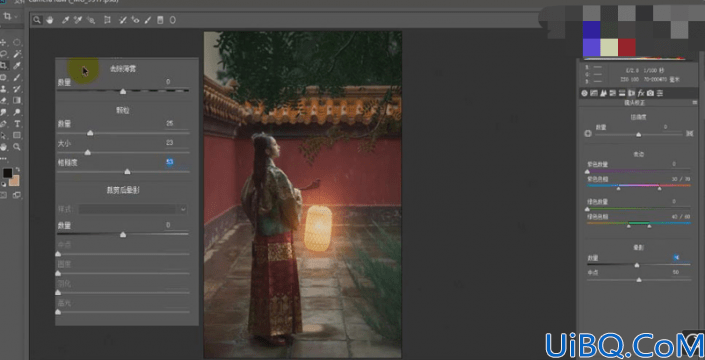Select Photoshop's Zoom tool in left toolbar
This screenshot has width=705, height=360.
click(x=17, y=147)
